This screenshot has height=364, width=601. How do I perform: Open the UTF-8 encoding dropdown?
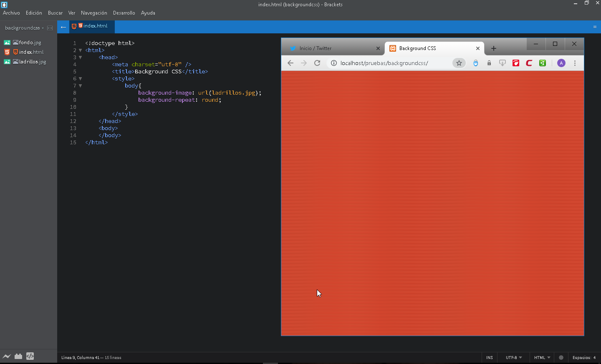coord(513,357)
